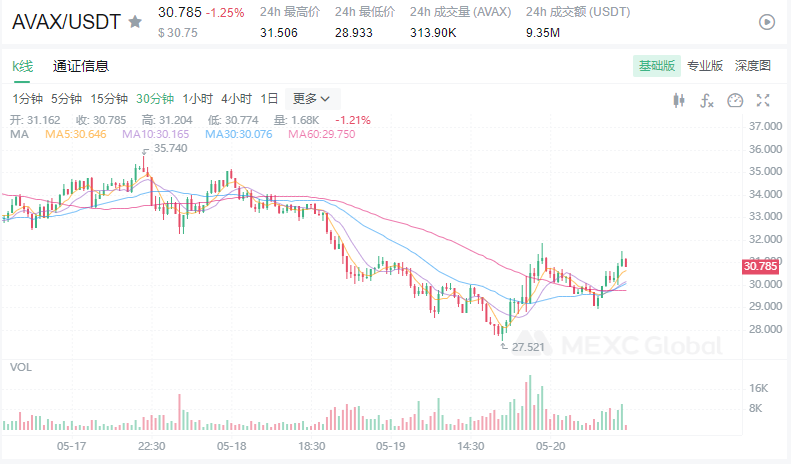
Task: Open the fx indicators menu
Action: pos(707,100)
